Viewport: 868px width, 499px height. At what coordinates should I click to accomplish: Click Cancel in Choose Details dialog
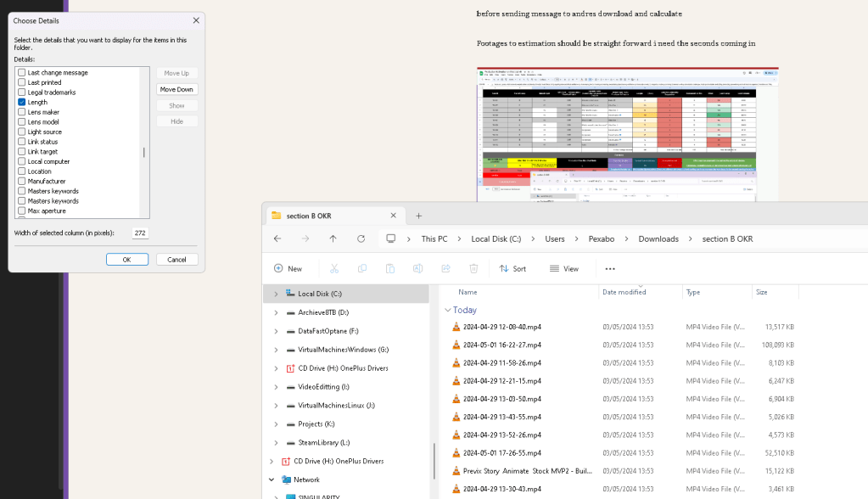click(x=176, y=259)
